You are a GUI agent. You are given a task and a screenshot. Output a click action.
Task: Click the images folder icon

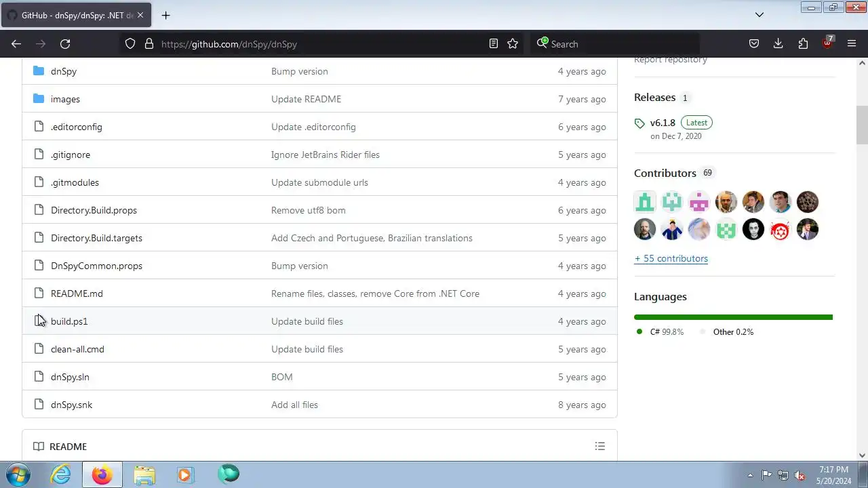39,99
